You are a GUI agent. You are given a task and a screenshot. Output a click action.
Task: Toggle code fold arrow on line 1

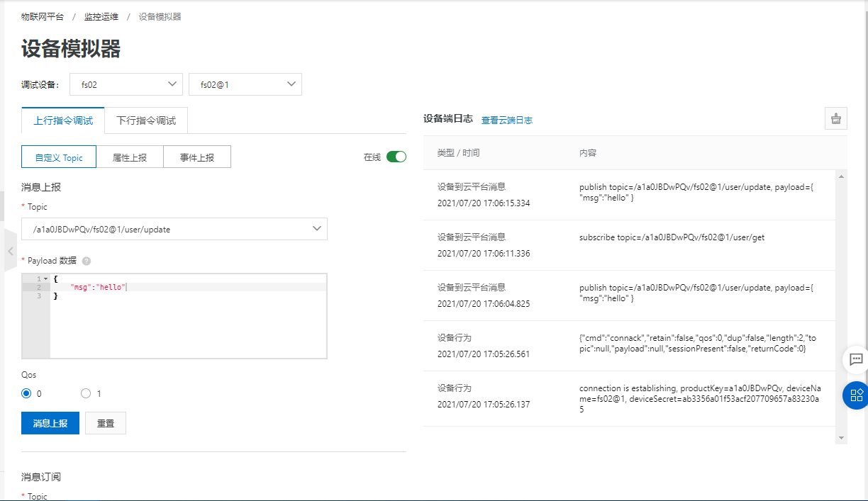[45, 278]
